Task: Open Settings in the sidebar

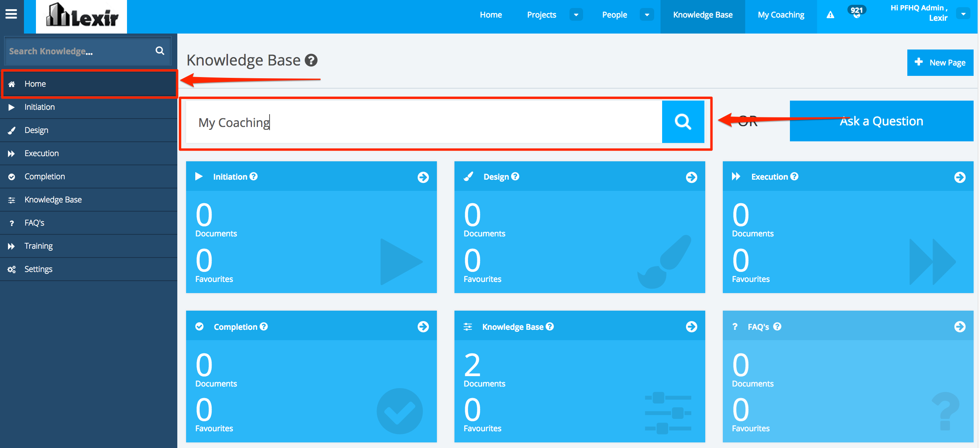Action: [38, 269]
